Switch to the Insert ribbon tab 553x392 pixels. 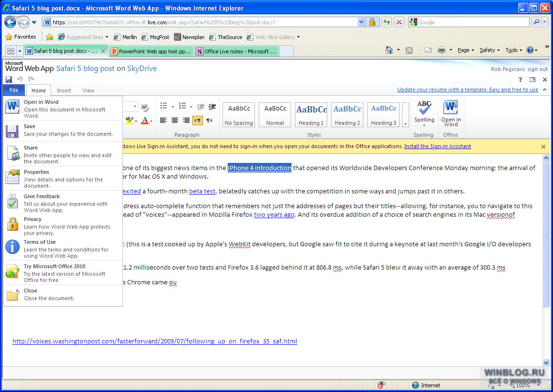pyautogui.click(x=64, y=90)
